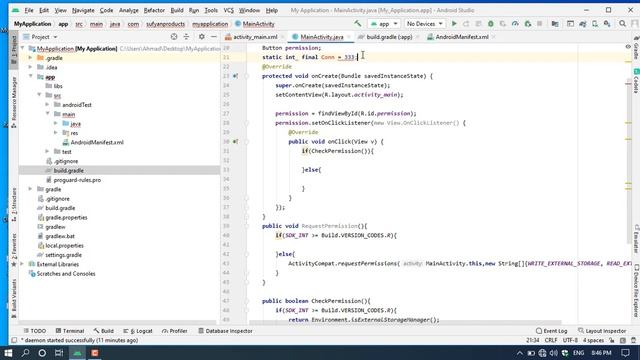Open the VCS menu
This screenshot has height=360, width=640.
pyautogui.click(x=229, y=10)
